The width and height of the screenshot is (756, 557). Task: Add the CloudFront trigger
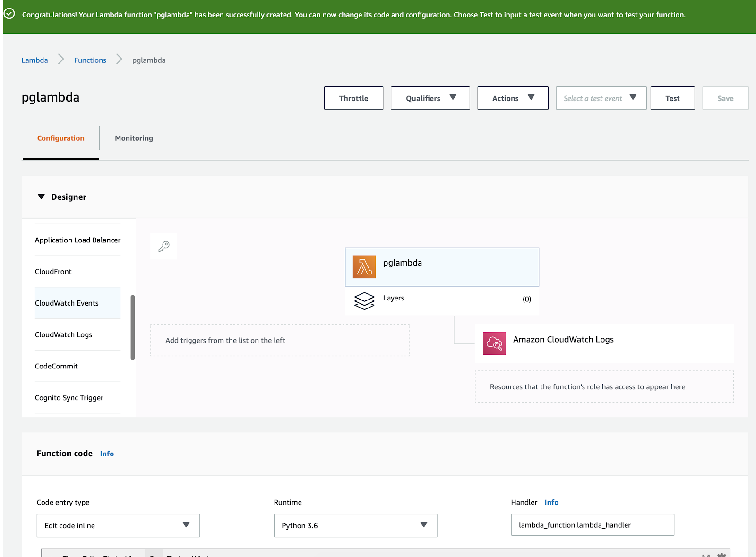(78, 272)
